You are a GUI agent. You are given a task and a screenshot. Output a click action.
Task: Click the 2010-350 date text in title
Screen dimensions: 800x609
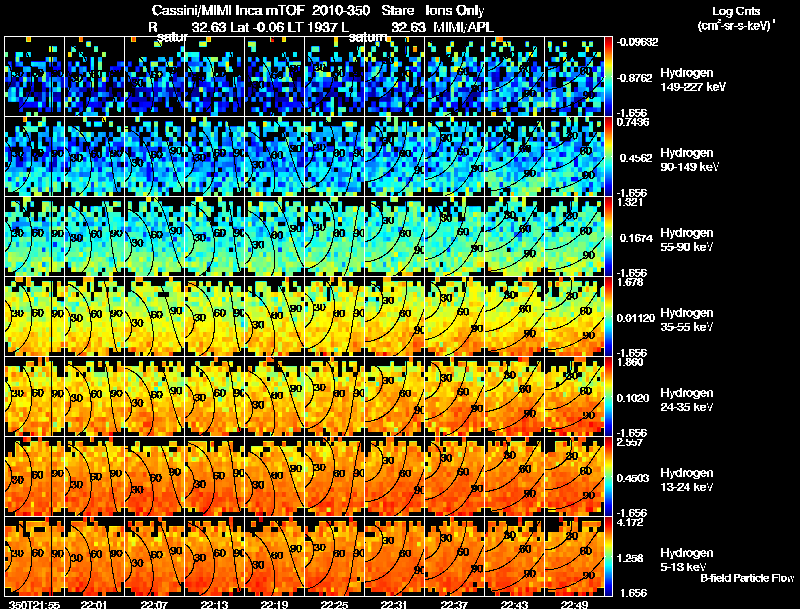[341, 11]
